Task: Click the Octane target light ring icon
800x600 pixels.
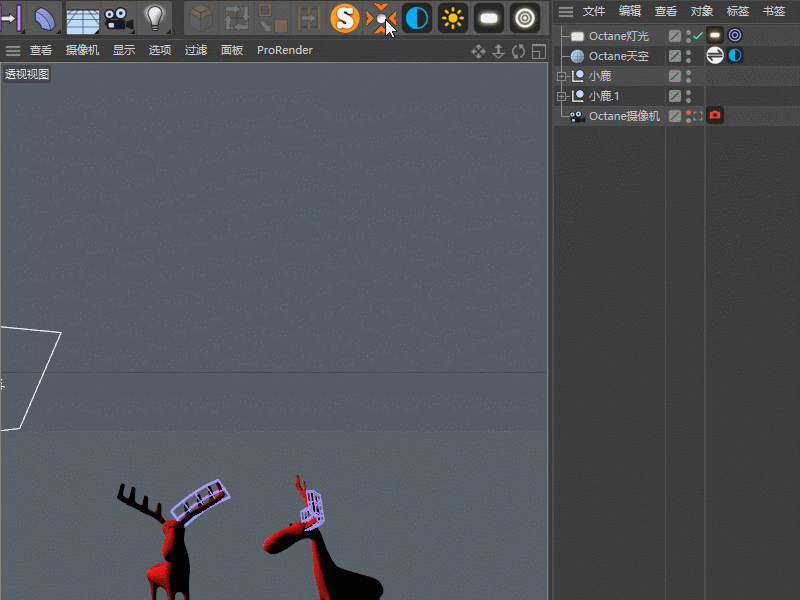Action: pos(524,18)
